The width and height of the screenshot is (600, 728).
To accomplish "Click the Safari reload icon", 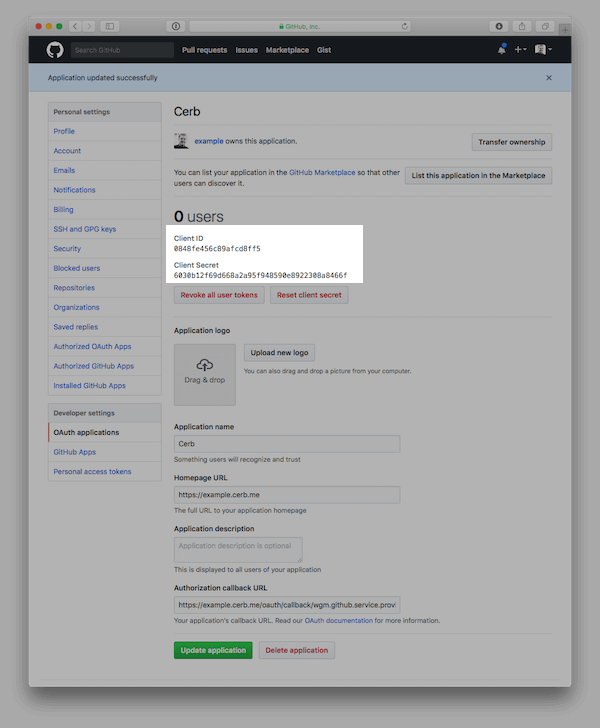I will point(404,26).
